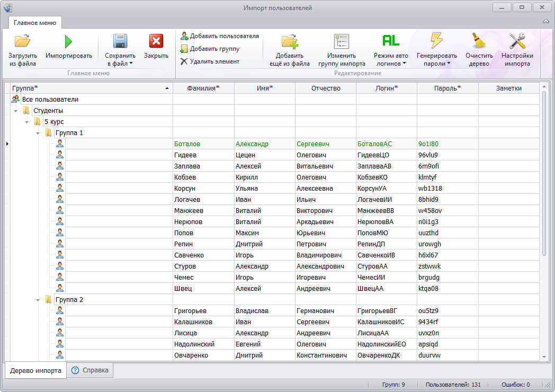Click Отчество column header
This screenshot has width=555, height=392.
pos(326,88)
